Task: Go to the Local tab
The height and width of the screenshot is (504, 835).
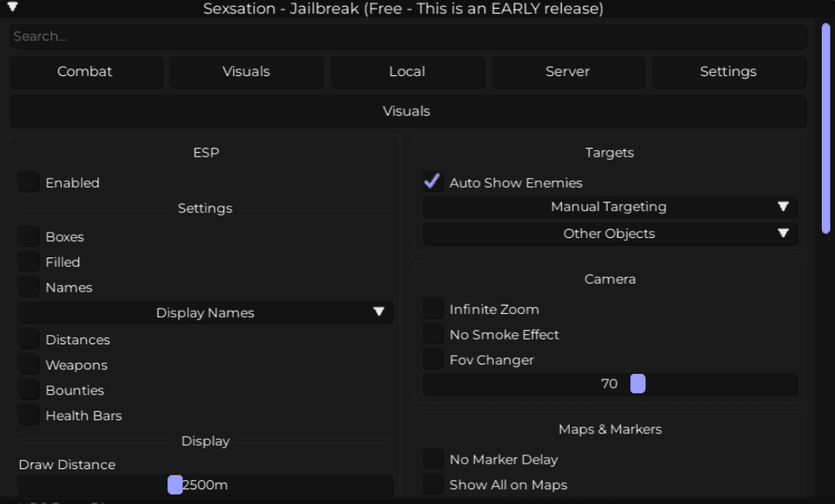Action: (407, 71)
